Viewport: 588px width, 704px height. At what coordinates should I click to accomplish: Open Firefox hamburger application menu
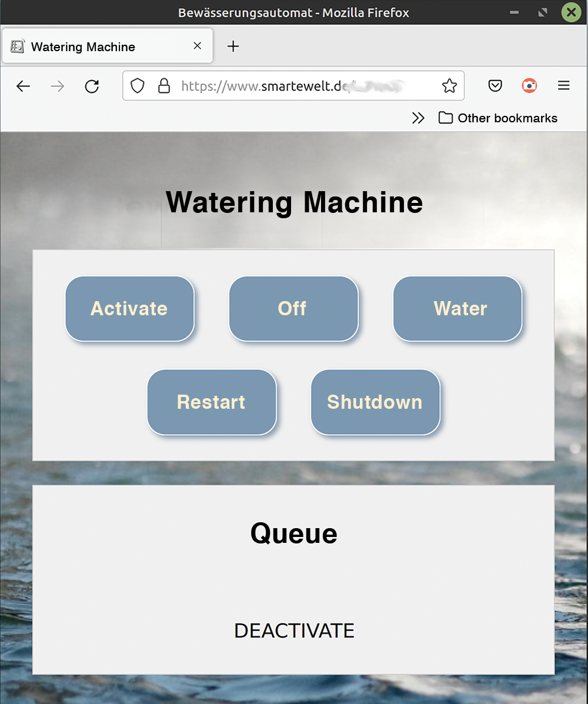coord(564,85)
